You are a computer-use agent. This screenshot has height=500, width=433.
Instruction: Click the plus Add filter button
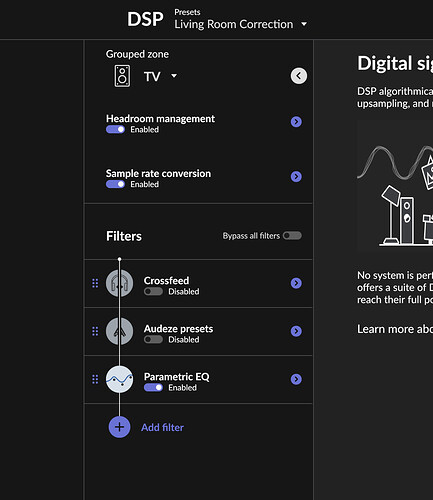click(x=119, y=427)
